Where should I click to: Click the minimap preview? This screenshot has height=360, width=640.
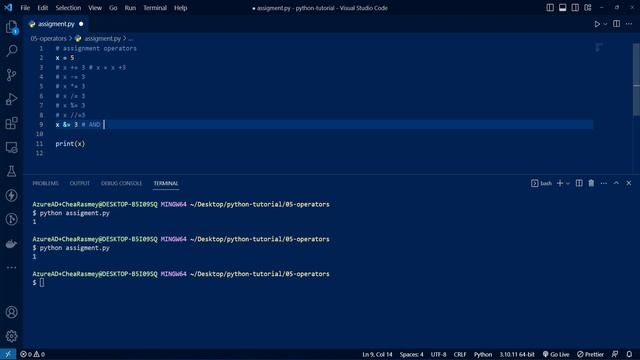tap(599, 48)
